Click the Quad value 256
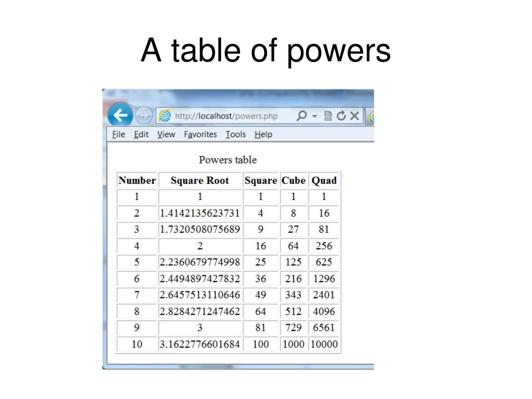The height and width of the screenshot is (399, 532). (324, 246)
